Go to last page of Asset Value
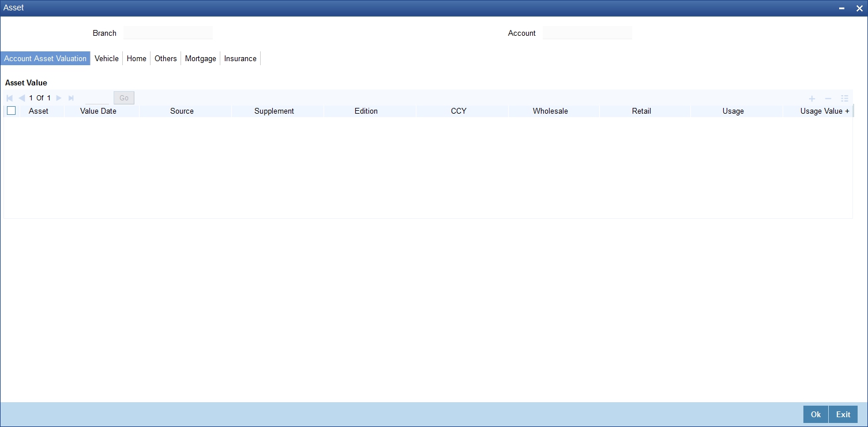This screenshot has height=427, width=868. click(x=71, y=98)
